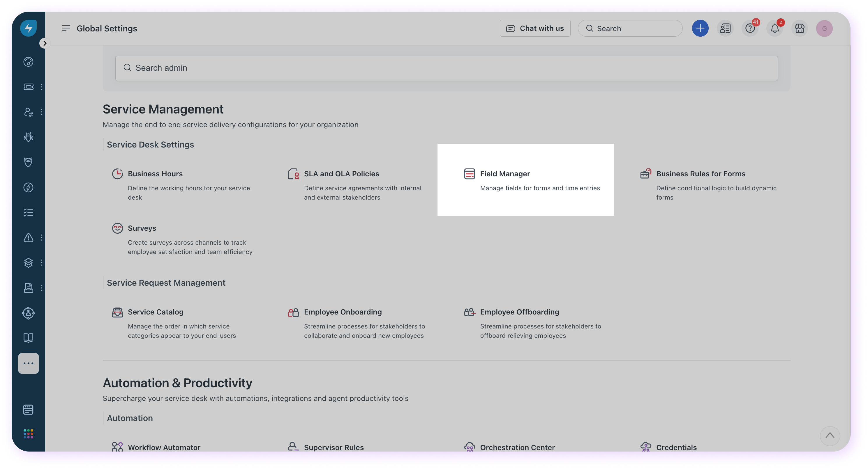The height and width of the screenshot is (469, 868).
Task: Open the notifications bell icon
Action: pyautogui.click(x=775, y=29)
